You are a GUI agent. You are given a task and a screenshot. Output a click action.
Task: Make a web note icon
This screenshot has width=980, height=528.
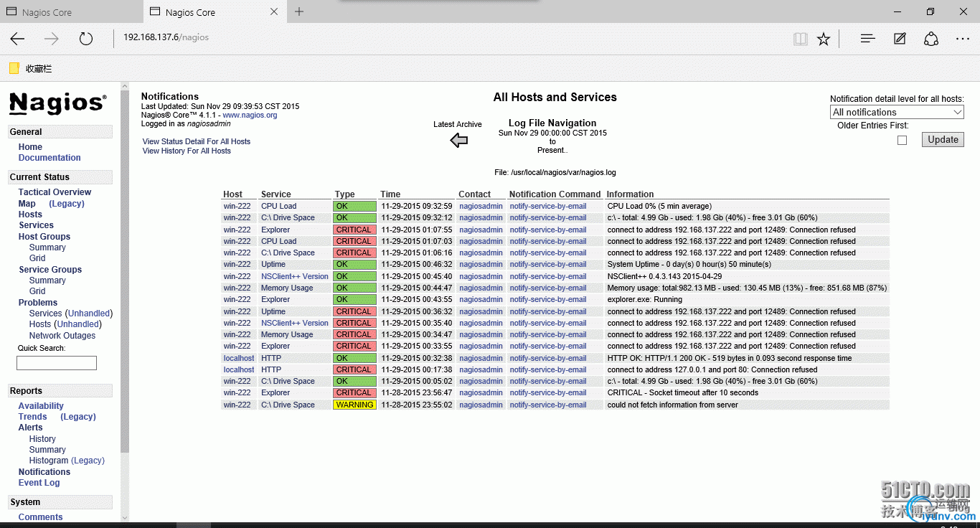(900, 39)
